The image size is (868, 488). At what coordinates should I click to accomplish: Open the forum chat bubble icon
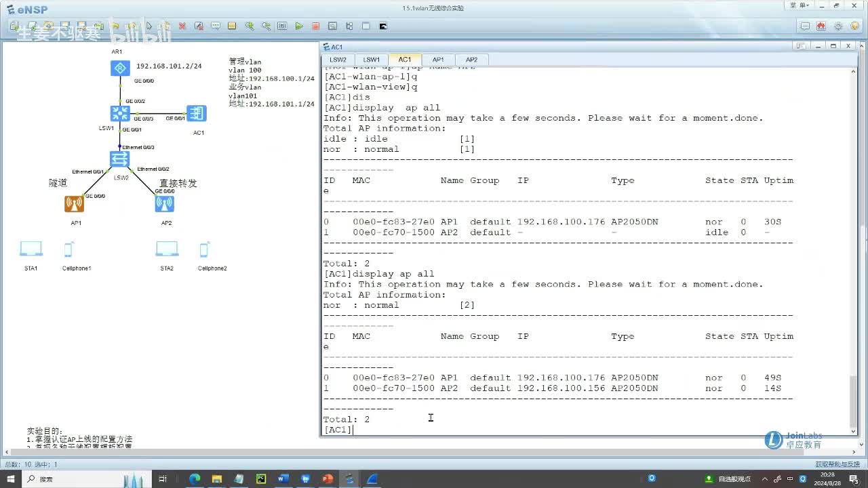805,26
